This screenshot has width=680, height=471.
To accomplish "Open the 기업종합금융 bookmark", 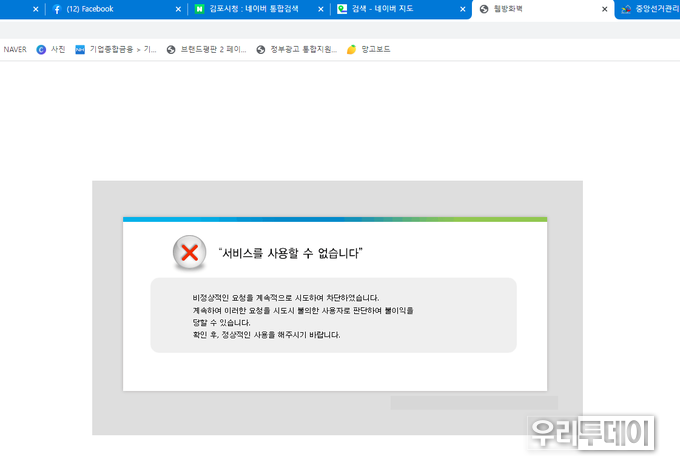I will pos(116,49).
